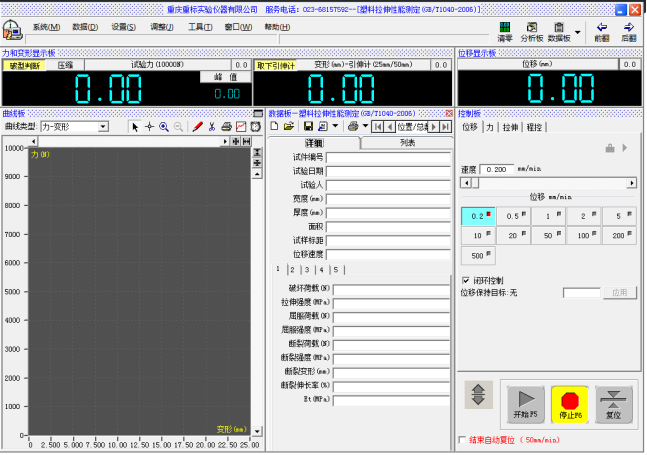The width and height of the screenshot is (647, 455).
Task: Select the 0.5 mm/min speed preset
Action: [x=513, y=216]
